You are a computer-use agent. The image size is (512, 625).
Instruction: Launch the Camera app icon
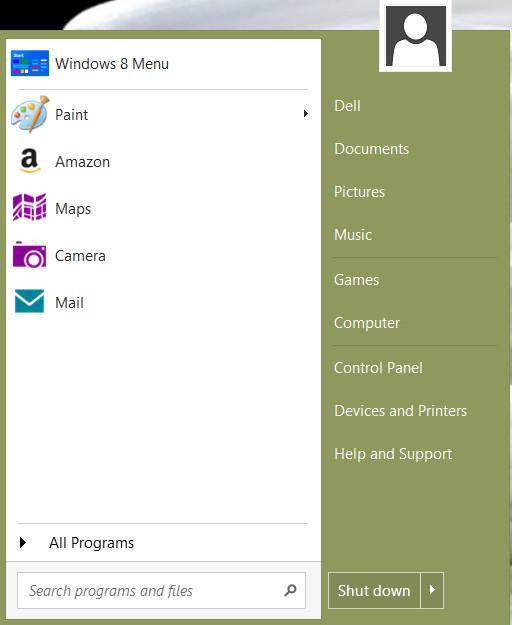tap(29, 254)
